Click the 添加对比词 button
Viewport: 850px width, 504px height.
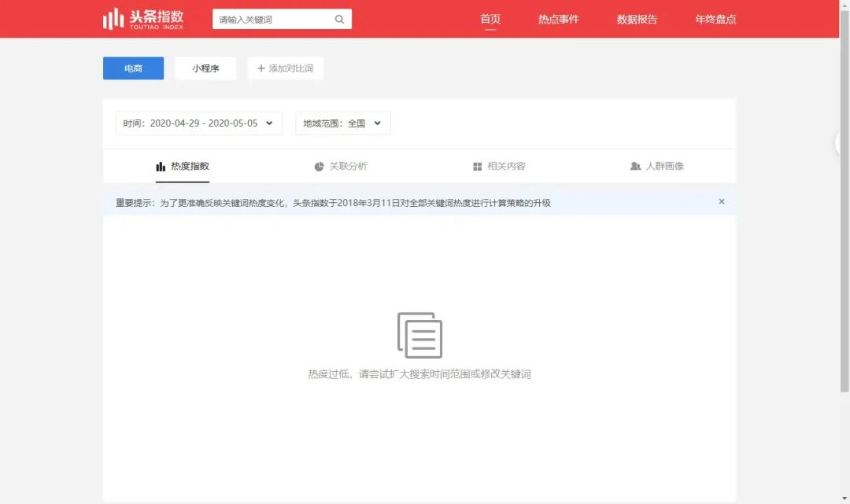[285, 68]
